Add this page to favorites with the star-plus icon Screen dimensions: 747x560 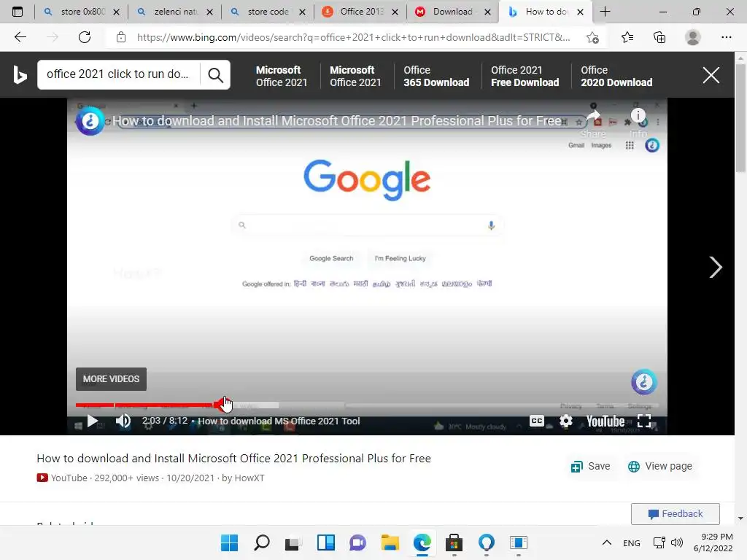592,37
